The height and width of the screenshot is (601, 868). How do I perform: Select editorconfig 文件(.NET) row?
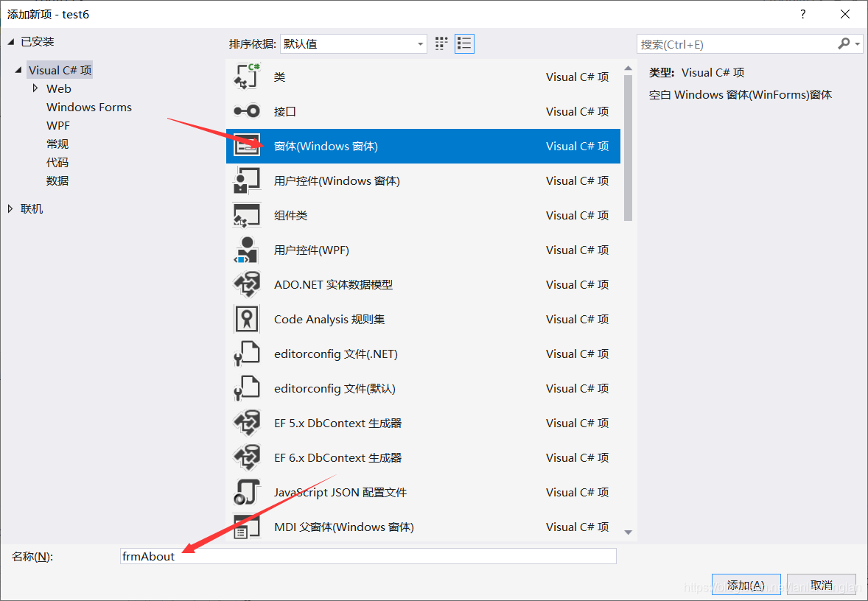[423, 354]
